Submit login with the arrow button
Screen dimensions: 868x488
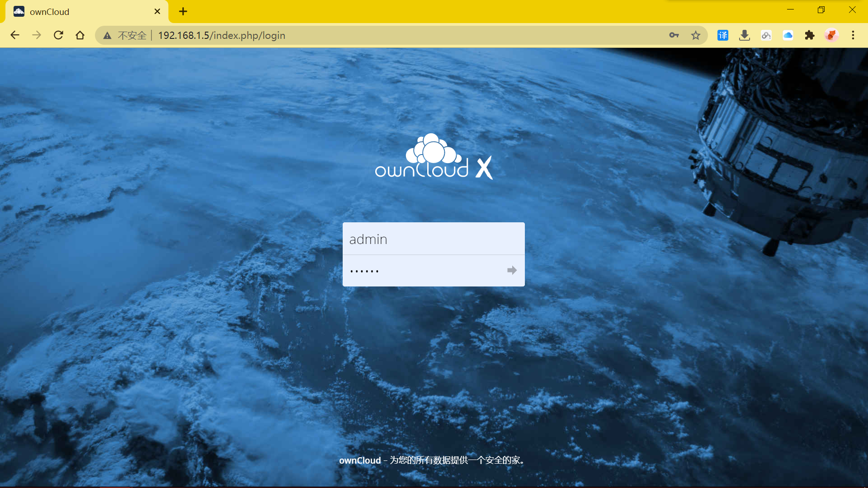click(x=512, y=270)
